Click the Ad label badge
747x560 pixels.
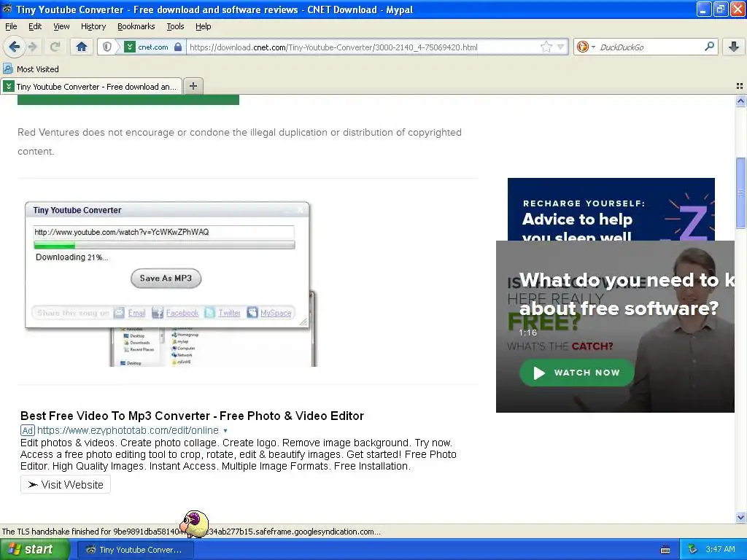27,430
